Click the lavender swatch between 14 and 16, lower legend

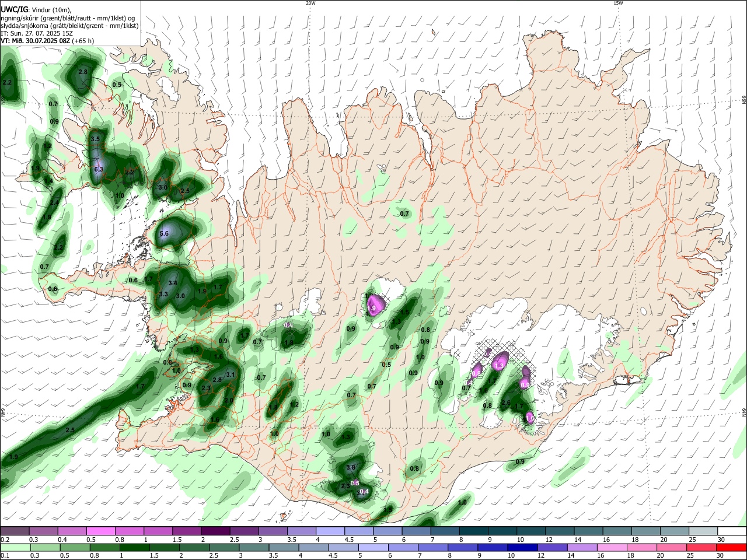point(581,548)
